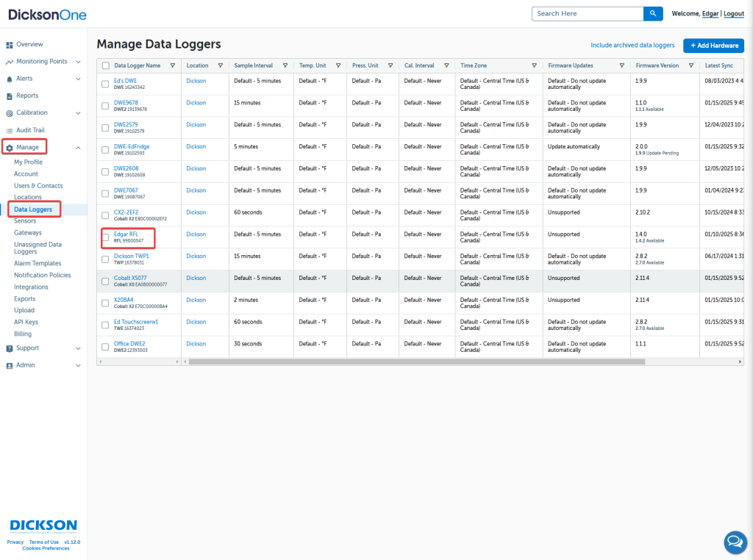This screenshot has height=560, width=753.
Task: Expand the Monitoring Points menu chevron
Action: (x=78, y=62)
